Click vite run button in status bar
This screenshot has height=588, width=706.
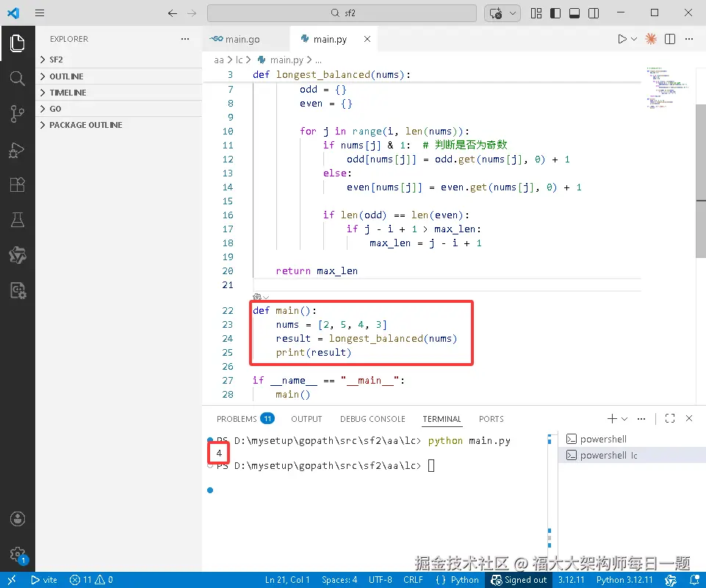44,580
